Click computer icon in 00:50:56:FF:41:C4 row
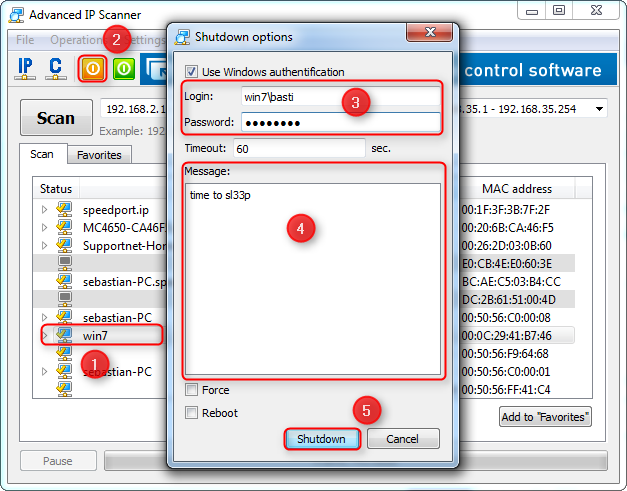627x491 pixels. coord(64,389)
